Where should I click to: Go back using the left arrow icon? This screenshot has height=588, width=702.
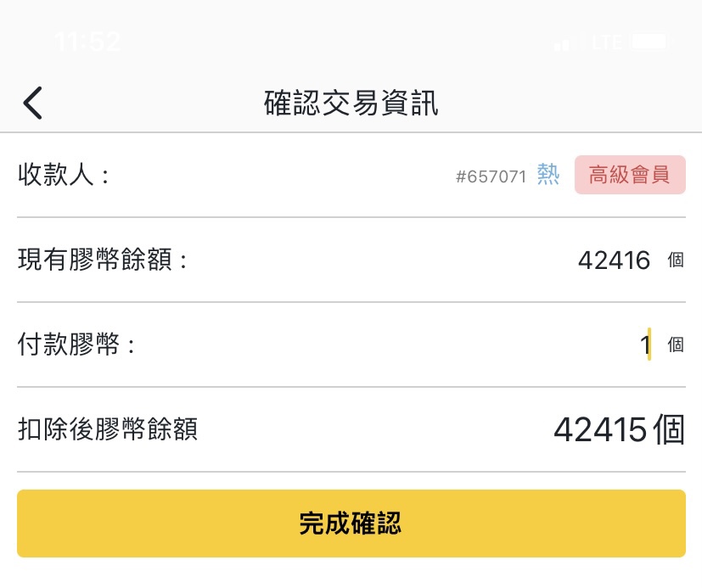pyautogui.click(x=32, y=103)
